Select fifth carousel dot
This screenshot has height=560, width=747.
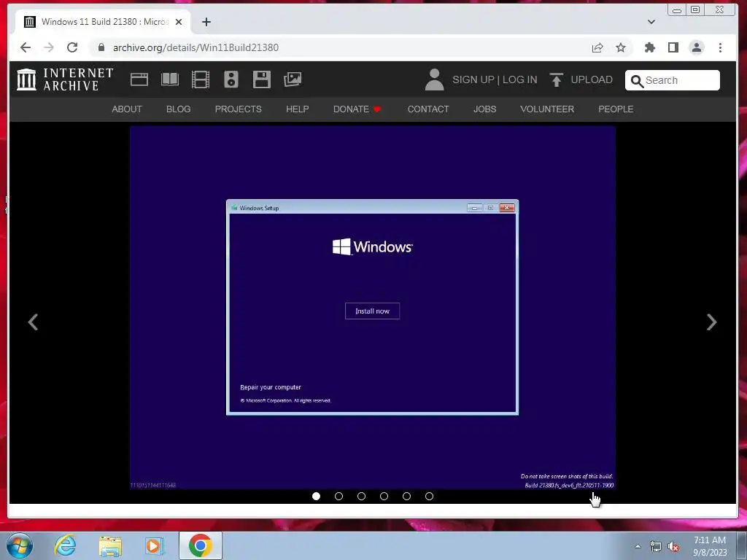click(406, 496)
